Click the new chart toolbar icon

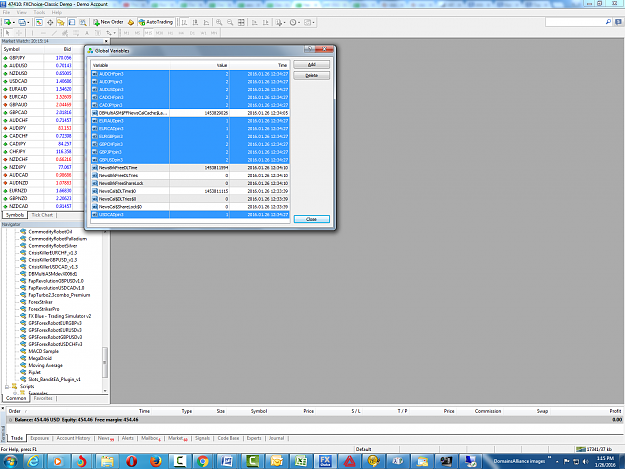(8, 22)
